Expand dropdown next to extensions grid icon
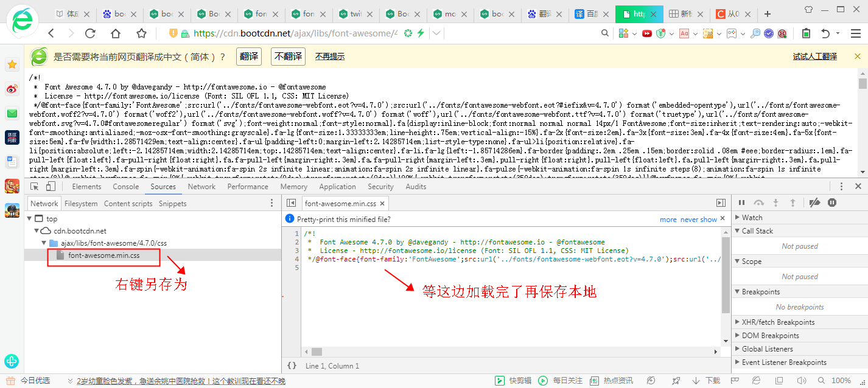Viewport: 868px width, 388px height. (x=634, y=34)
